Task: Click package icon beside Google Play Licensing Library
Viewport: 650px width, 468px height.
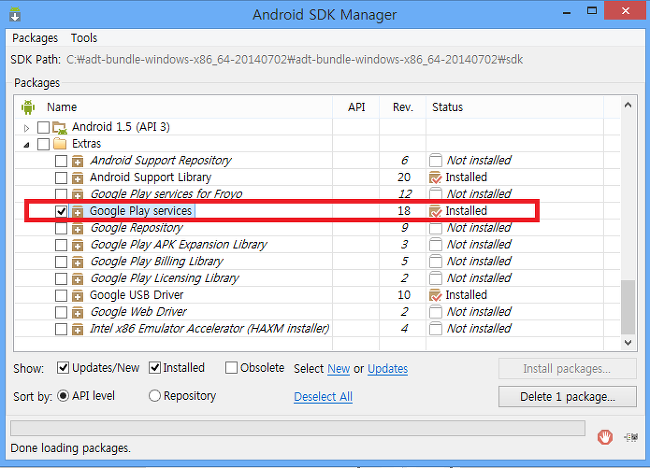Action: [x=77, y=279]
